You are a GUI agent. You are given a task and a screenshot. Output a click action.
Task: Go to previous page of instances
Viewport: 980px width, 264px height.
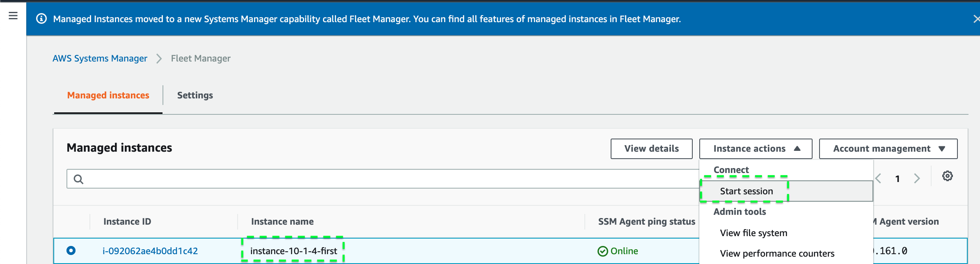click(878, 178)
